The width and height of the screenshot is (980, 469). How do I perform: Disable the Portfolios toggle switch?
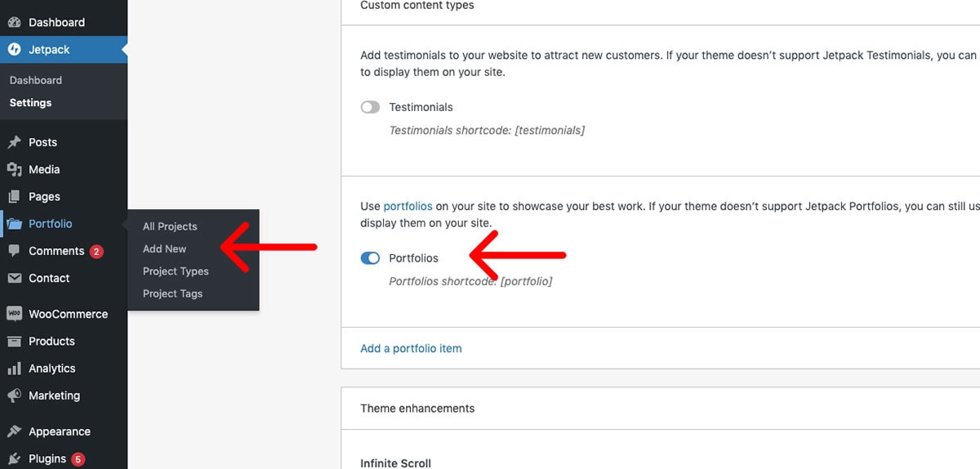tap(370, 258)
